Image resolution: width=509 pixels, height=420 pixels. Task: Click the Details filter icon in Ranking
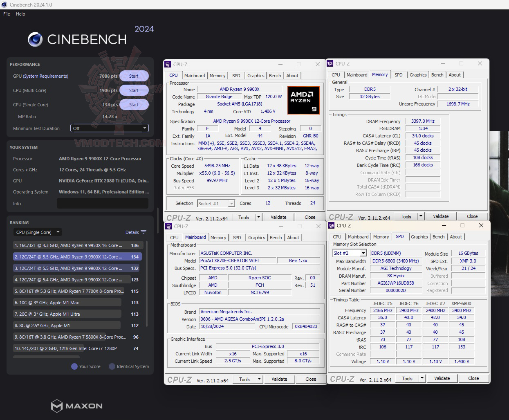pos(144,232)
